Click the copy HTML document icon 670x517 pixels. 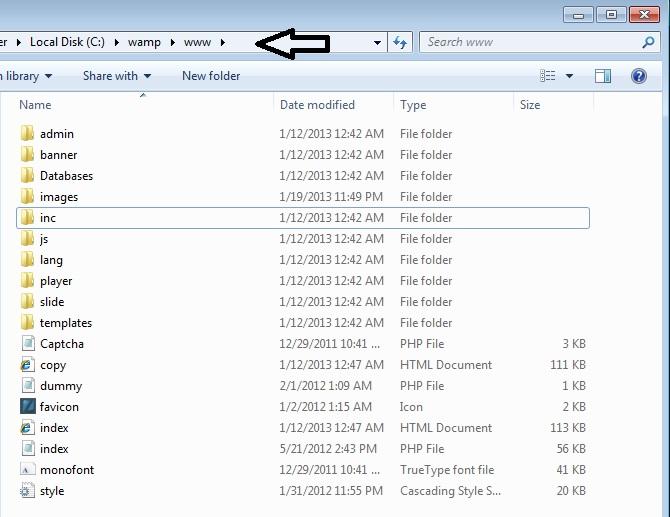tap(27, 364)
